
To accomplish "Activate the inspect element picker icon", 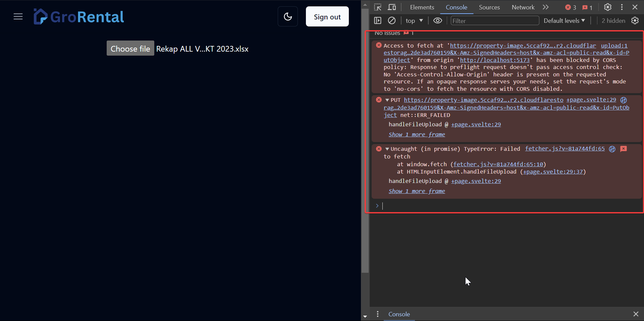I will click(x=378, y=7).
